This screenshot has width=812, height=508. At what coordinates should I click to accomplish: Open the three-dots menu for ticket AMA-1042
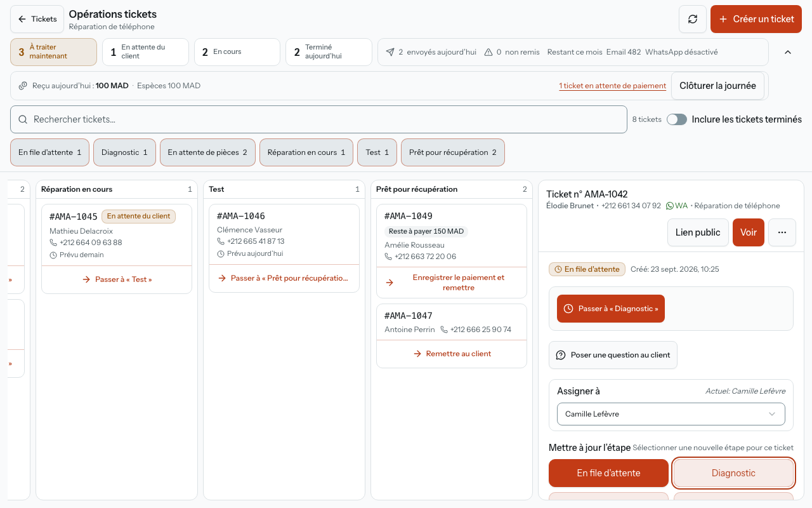click(x=782, y=232)
